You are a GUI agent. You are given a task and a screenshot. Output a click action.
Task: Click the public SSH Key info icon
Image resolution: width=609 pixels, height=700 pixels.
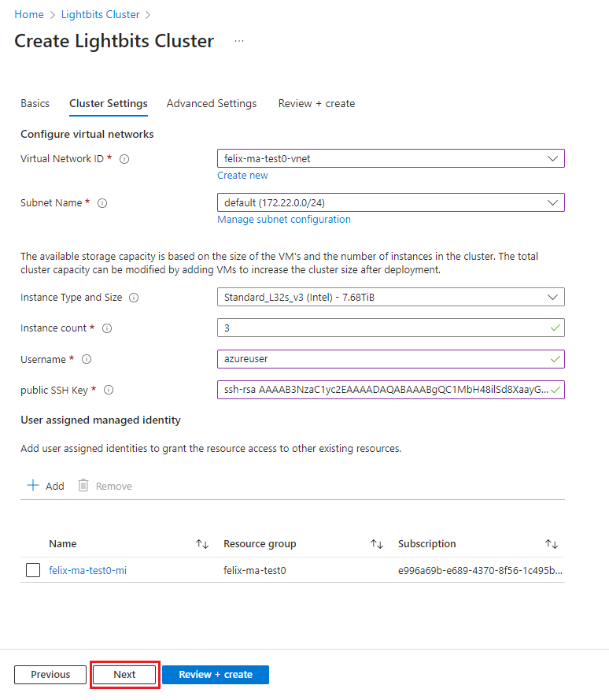click(x=109, y=391)
